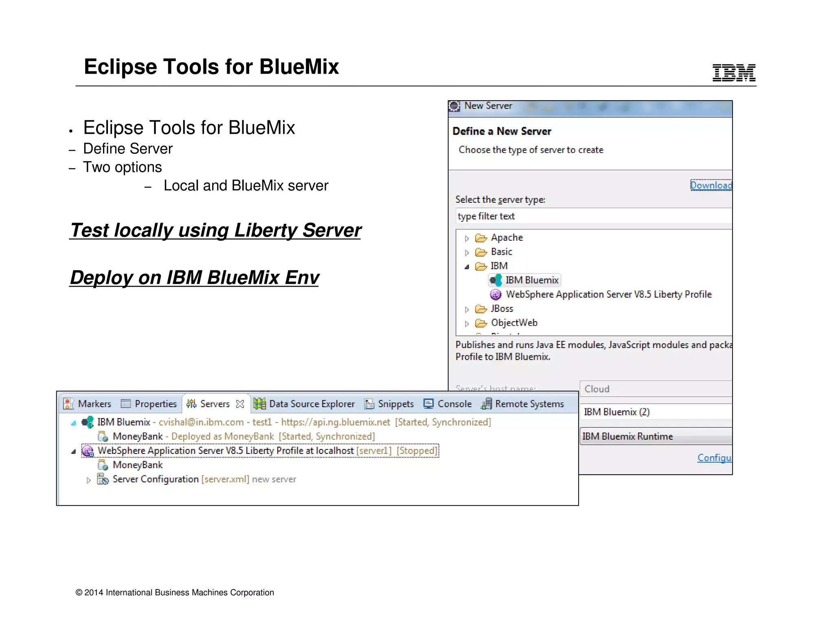
Task: Expand the Basic server type folder
Action: 467,253
